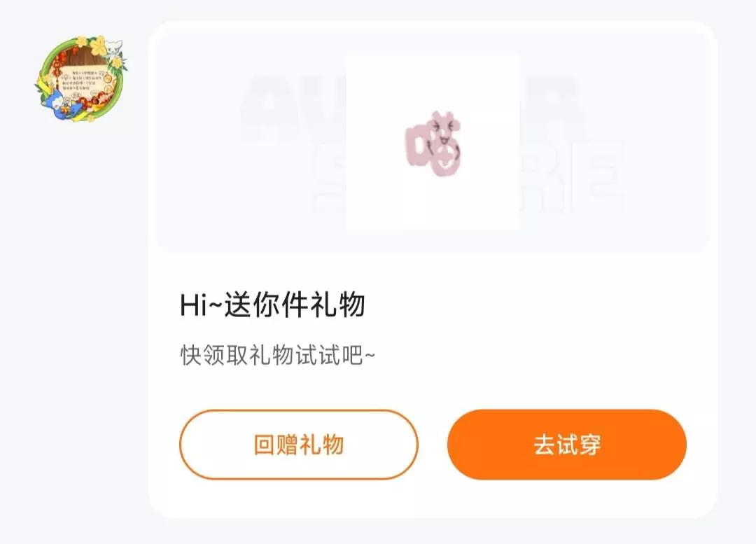Click the orange "去试穿" button
756x544 pixels.
point(566,444)
